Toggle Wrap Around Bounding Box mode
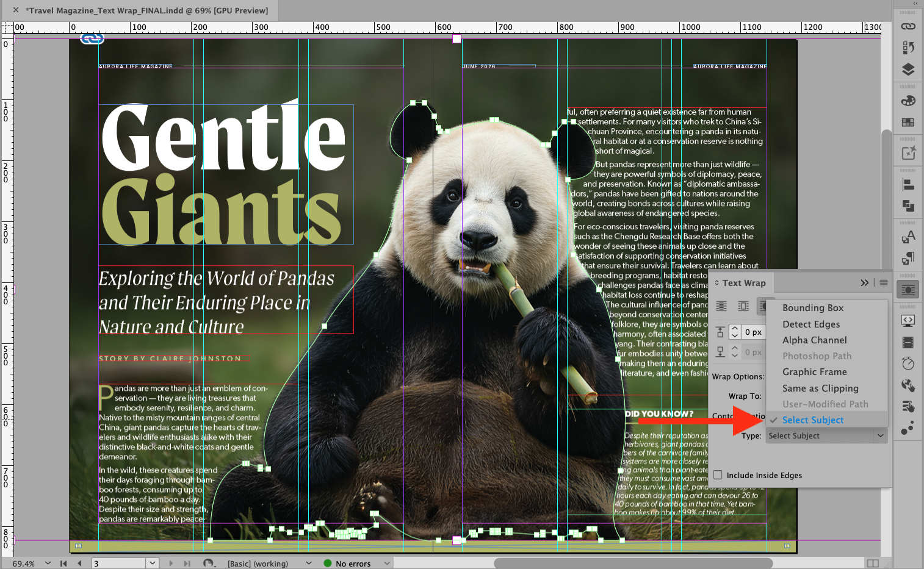The width and height of the screenshot is (924, 569). [743, 306]
